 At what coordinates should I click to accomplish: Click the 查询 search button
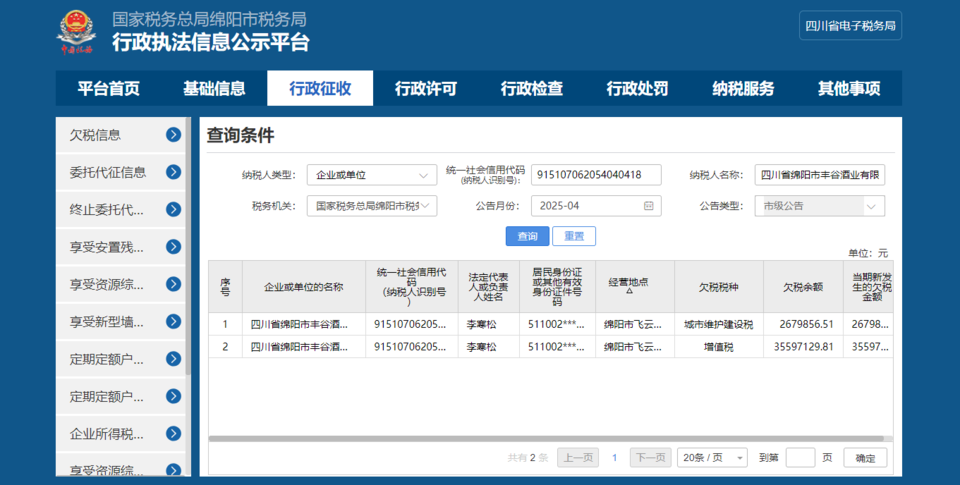tap(527, 236)
